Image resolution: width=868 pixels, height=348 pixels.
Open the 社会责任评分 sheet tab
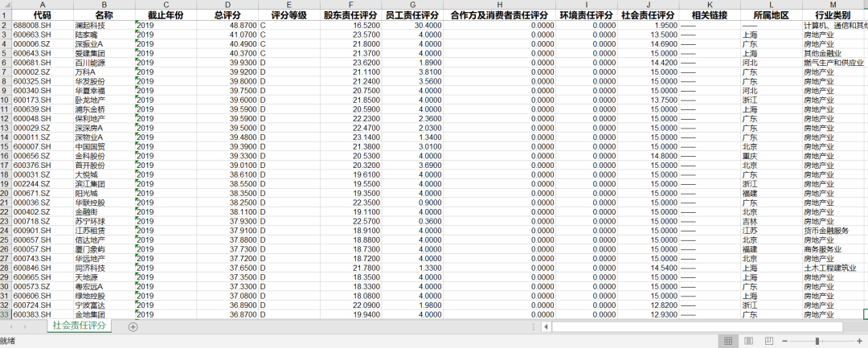79,325
